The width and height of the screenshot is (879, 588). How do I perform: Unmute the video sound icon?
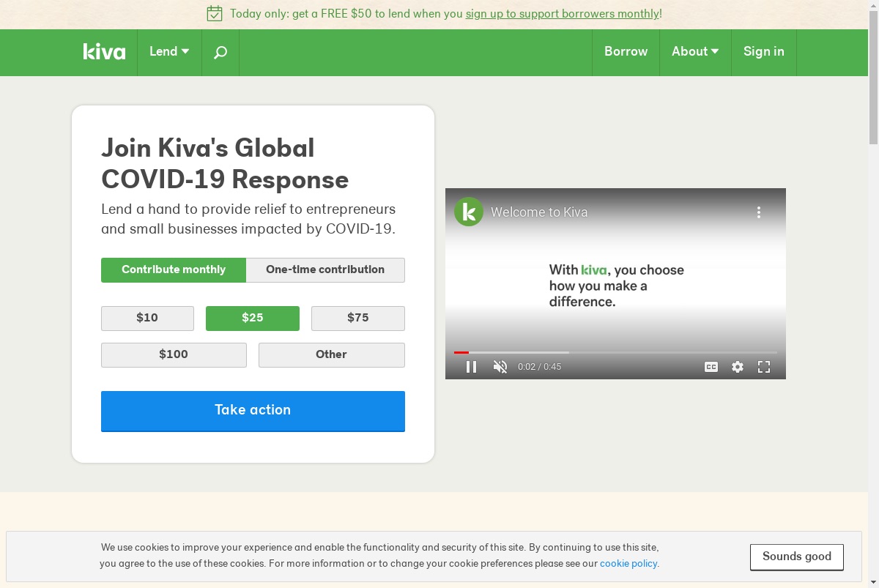pyautogui.click(x=500, y=367)
